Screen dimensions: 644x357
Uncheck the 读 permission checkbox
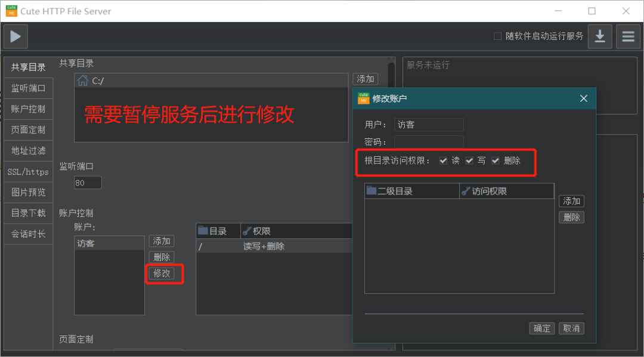click(x=443, y=160)
